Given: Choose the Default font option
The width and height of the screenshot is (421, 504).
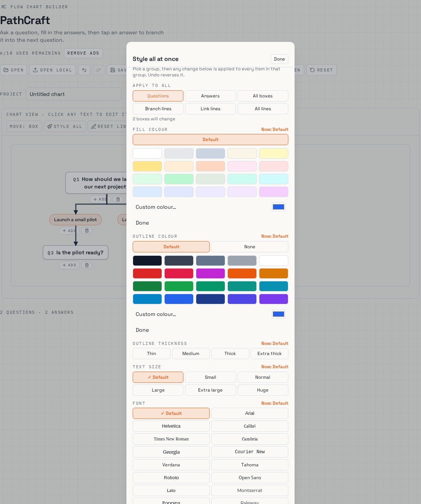Looking at the screenshot, I should click(171, 413).
